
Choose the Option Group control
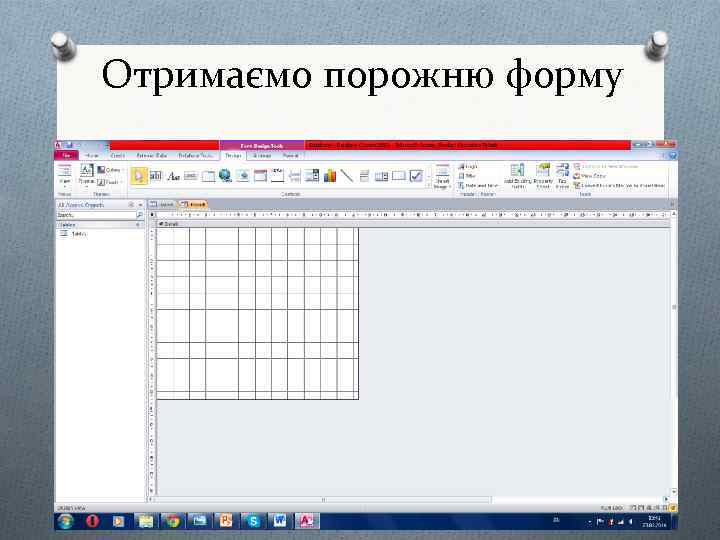click(x=277, y=175)
